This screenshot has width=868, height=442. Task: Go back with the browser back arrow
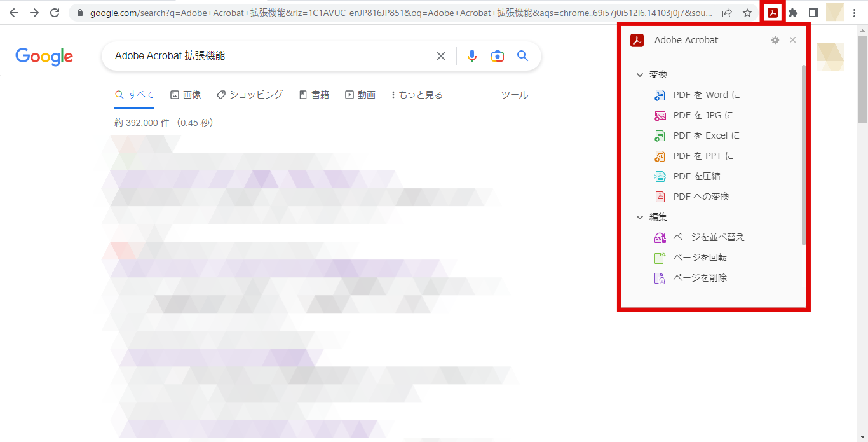14,13
